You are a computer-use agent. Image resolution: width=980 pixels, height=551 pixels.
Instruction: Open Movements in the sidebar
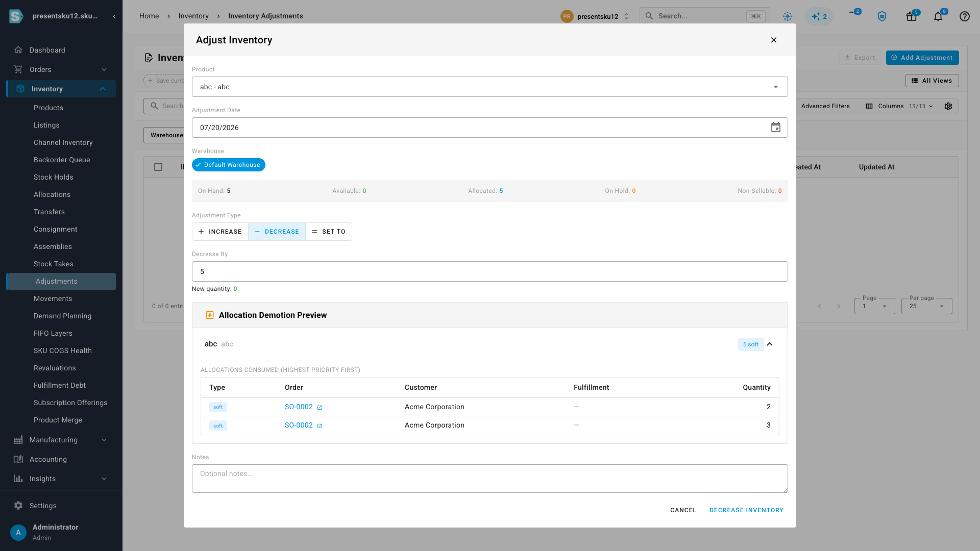point(53,298)
